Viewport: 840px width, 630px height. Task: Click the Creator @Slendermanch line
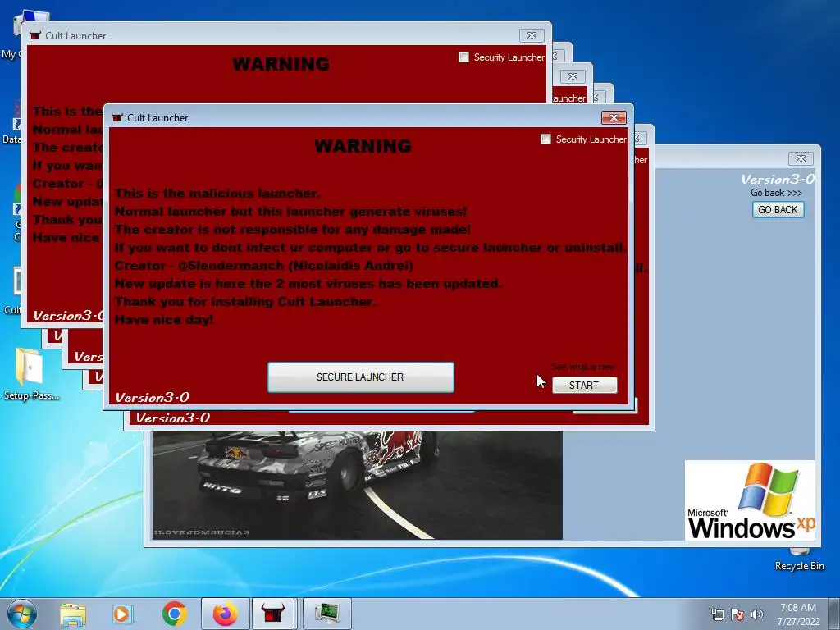263,266
